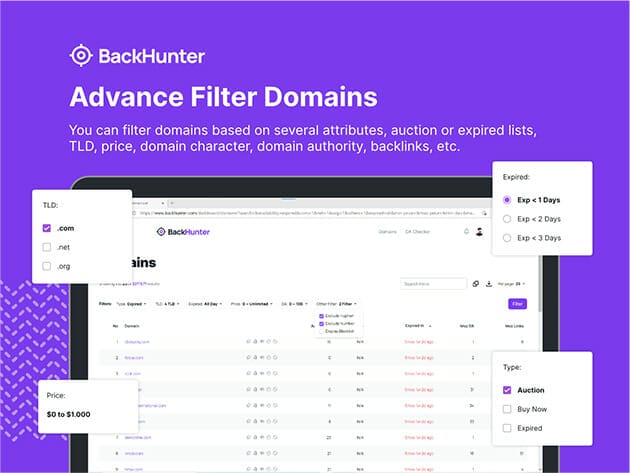Image resolution: width=630 pixels, height=473 pixels.
Task: Enable the Buy Now type checkbox
Action: point(507,409)
